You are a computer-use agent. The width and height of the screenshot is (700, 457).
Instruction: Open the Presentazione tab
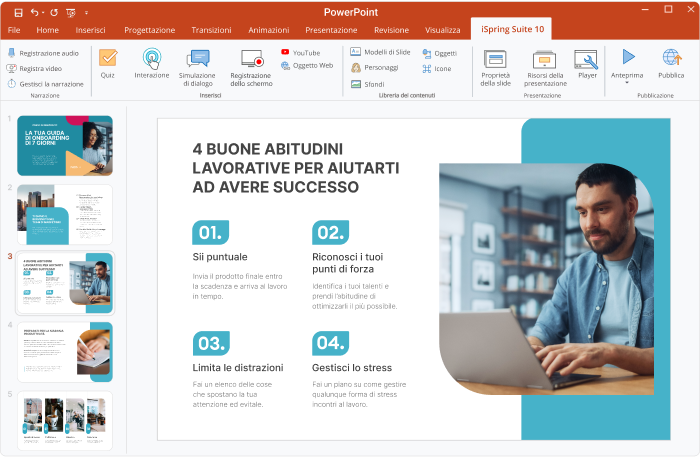click(331, 30)
